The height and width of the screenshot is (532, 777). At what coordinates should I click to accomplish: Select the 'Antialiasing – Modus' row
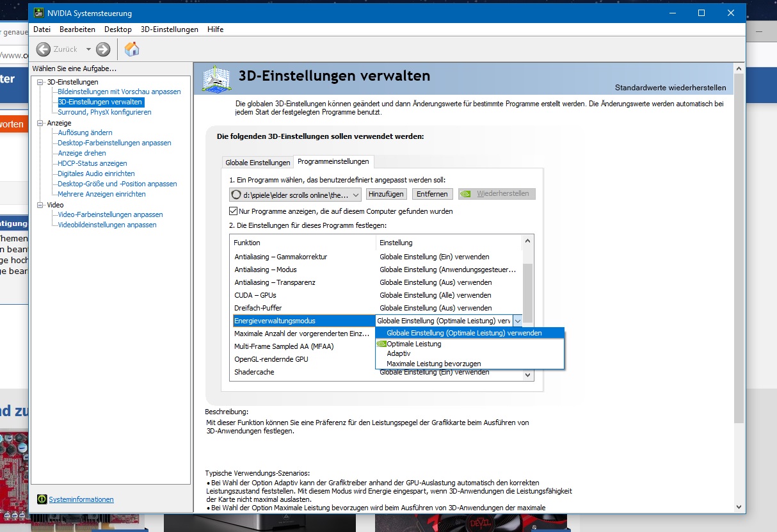pos(376,270)
